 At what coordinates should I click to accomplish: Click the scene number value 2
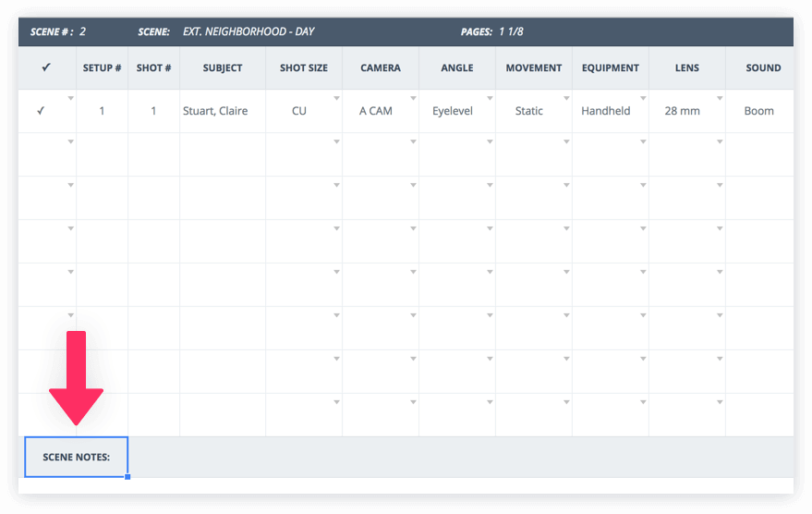(x=82, y=31)
